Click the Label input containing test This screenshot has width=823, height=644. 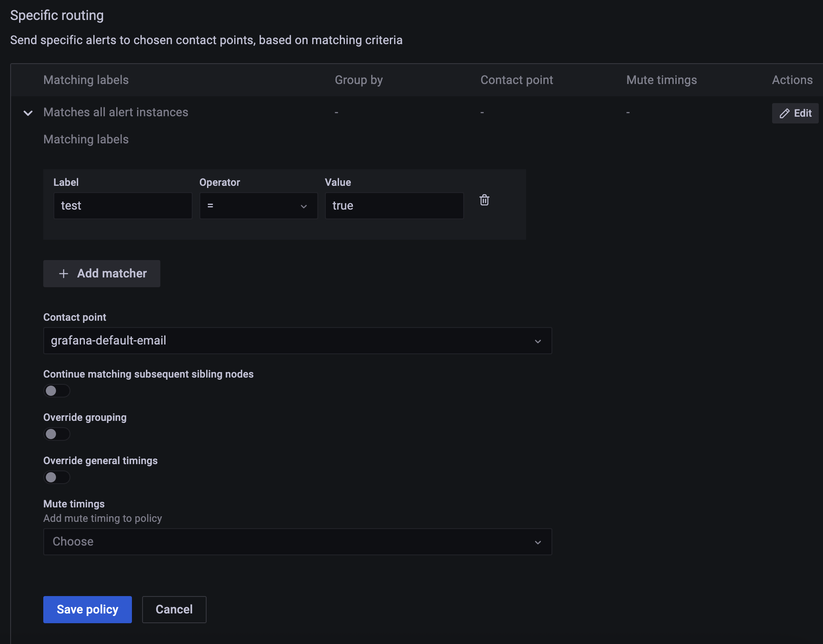(x=123, y=206)
